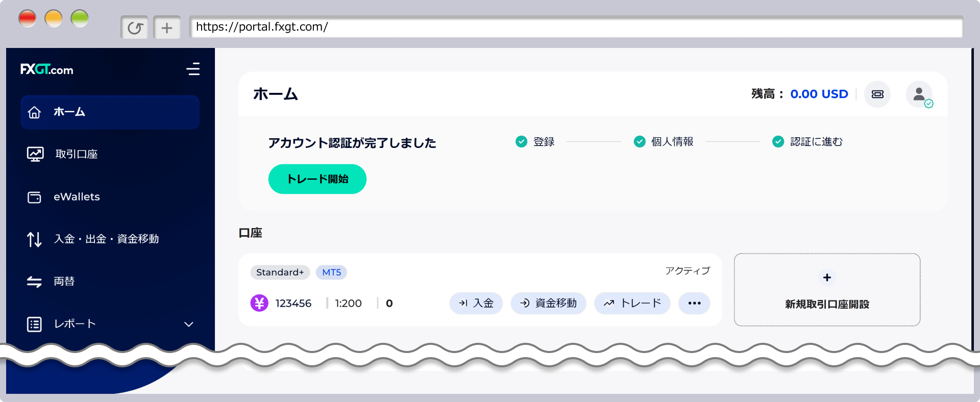The height and width of the screenshot is (402, 980).
Task: Expand the レポート chevron arrow
Action: pos(189,324)
